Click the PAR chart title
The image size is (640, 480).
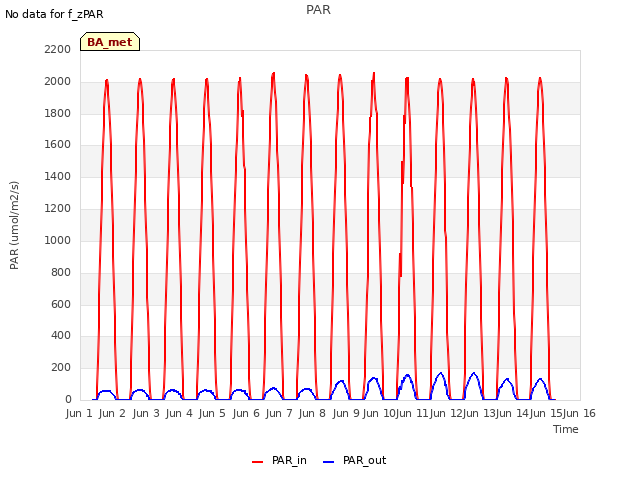click(318, 10)
